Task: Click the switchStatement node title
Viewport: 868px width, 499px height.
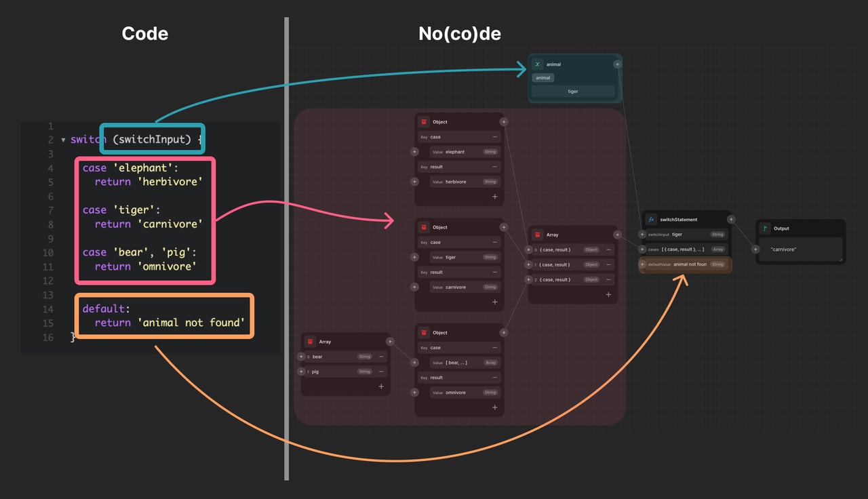Action: pyautogui.click(x=678, y=220)
